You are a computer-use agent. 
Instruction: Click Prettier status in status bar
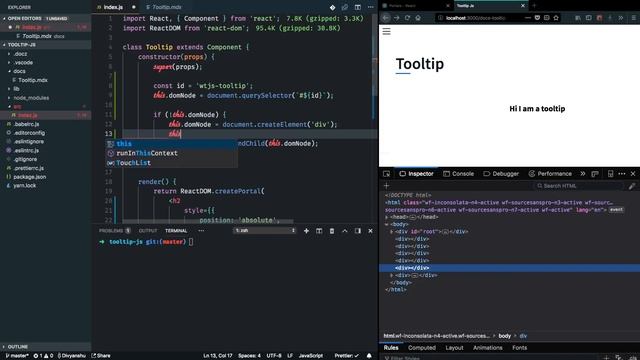click(346, 356)
